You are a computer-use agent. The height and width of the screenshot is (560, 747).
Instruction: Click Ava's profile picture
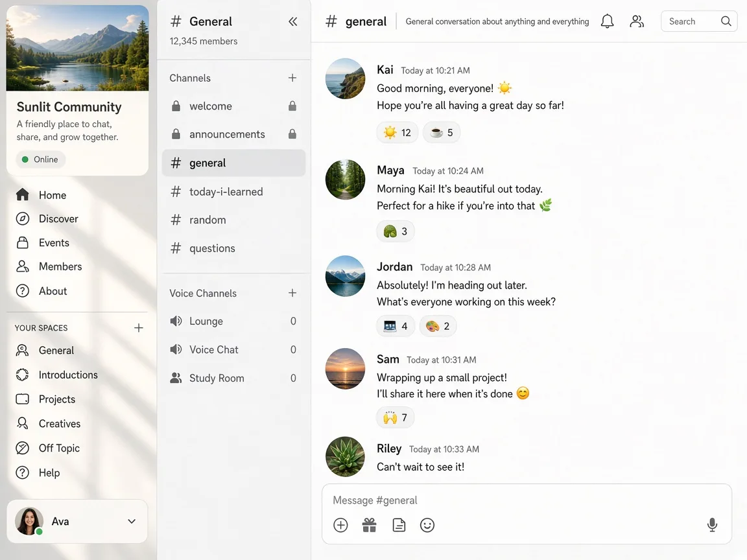[x=29, y=521]
